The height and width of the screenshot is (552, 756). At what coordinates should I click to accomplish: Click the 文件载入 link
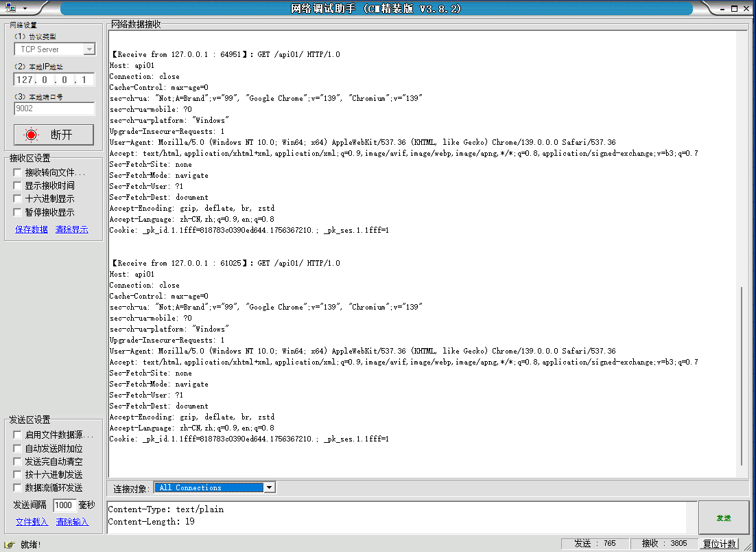[x=32, y=522]
